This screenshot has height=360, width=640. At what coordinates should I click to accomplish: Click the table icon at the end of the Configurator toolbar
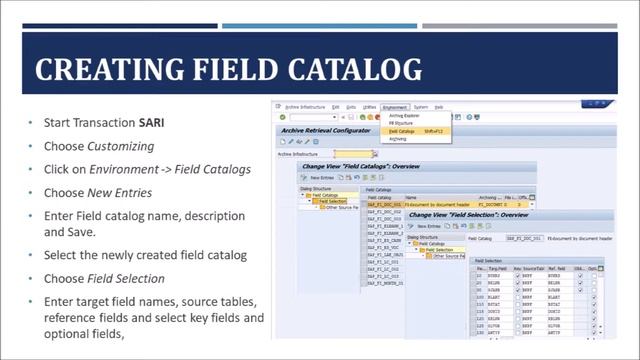pos(316,142)
